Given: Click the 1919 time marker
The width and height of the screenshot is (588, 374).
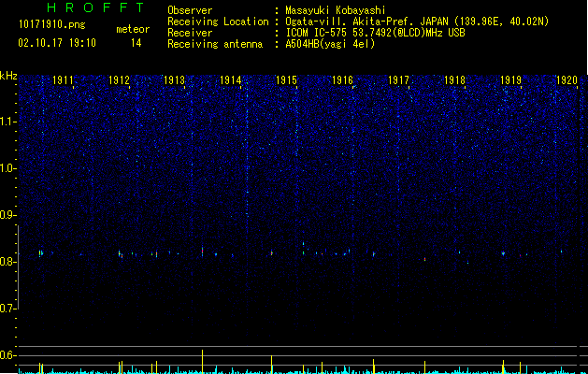Looking at the screenshot, I should tap(511, 80).
